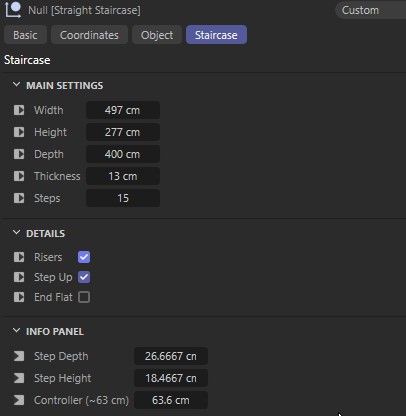Click animation icon beside Depth parameter
The height and width of the screenshot is (416, 406).
19,154
